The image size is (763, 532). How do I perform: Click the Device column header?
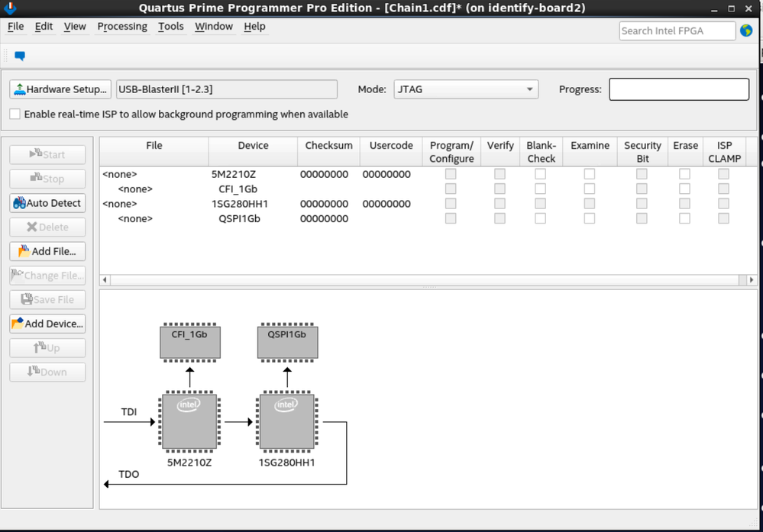click(x=253, y=152)
